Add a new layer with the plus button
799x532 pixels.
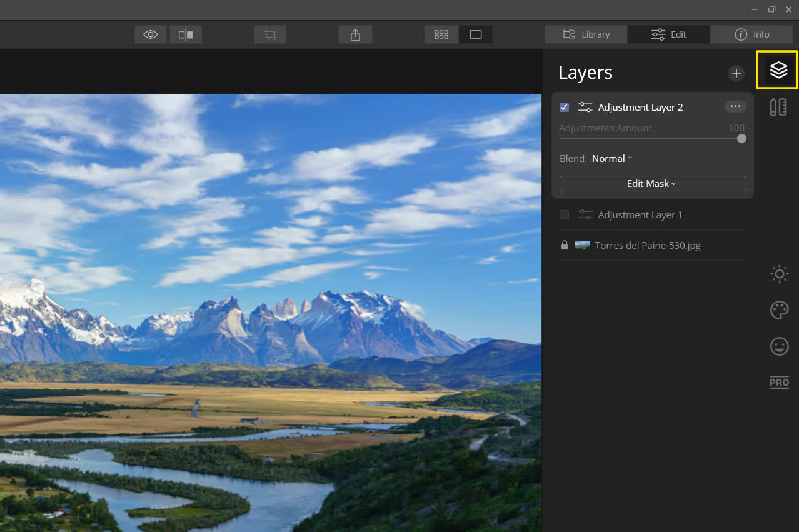point(736,73)
